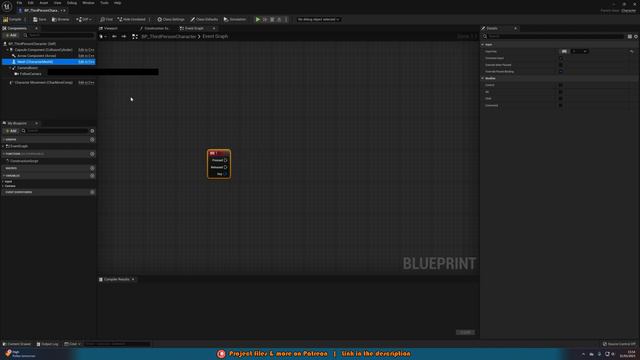Click Edit in C++ for Character Movement
The width and height of the screenshot is (640, 360).
tap(86, 82)
